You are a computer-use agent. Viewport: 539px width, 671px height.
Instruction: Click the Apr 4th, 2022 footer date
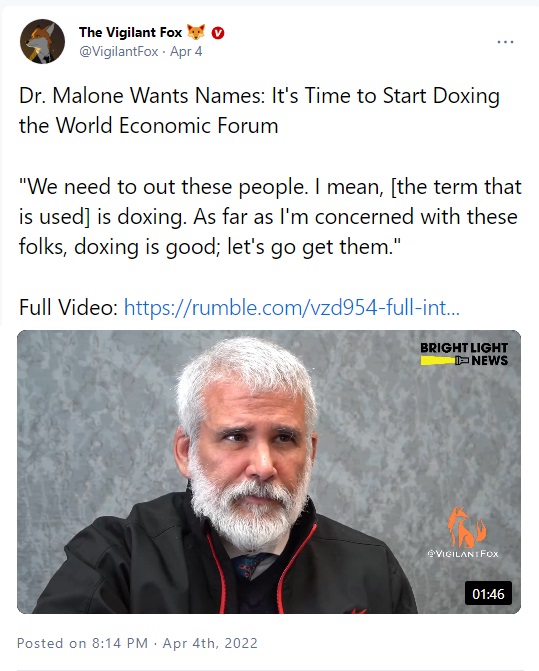[x=210, y=643]
